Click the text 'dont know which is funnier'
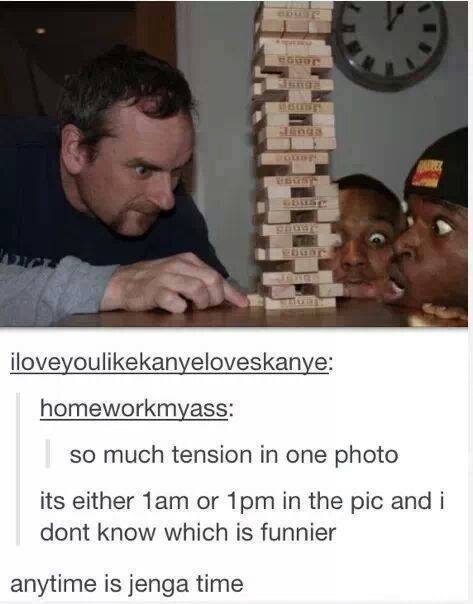This screenshot has height=604, width=473. [188, 533]
